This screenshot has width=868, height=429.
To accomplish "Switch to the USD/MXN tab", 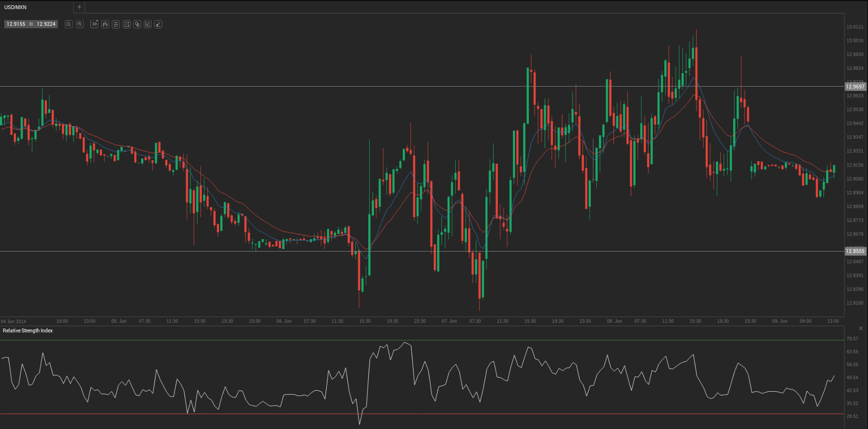I will coord(16,7).
